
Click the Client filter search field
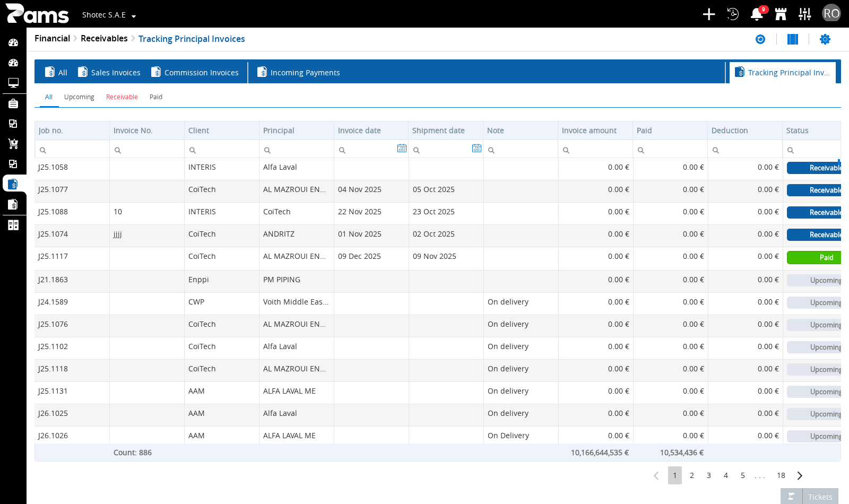[x=222, y=150]
